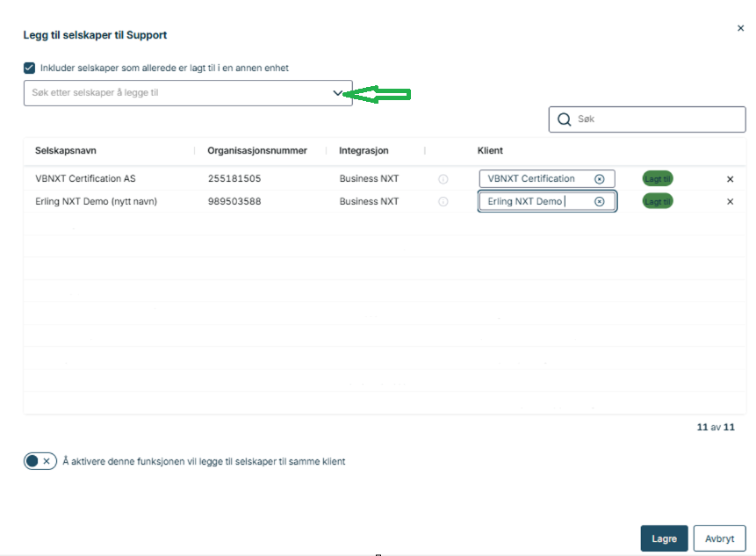756x556 pixels.
Task: Expand the company search dropdown chevron
Action: pos(338,93)
